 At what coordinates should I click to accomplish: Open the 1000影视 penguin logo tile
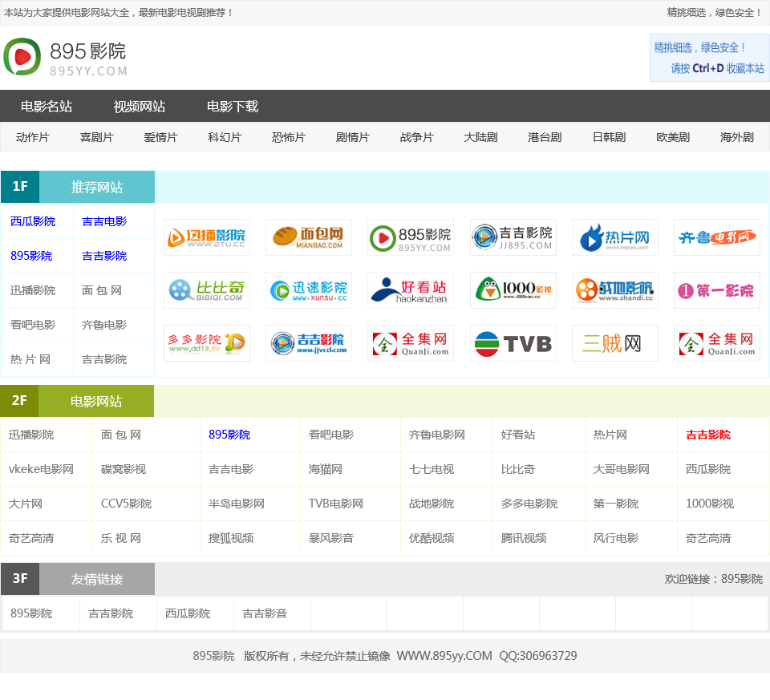[513, 290]
